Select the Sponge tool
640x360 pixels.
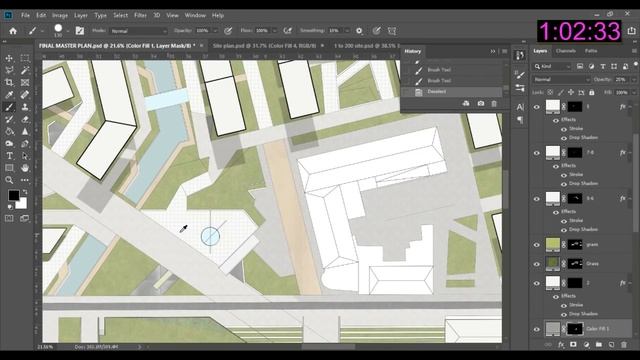click(9, 144)
